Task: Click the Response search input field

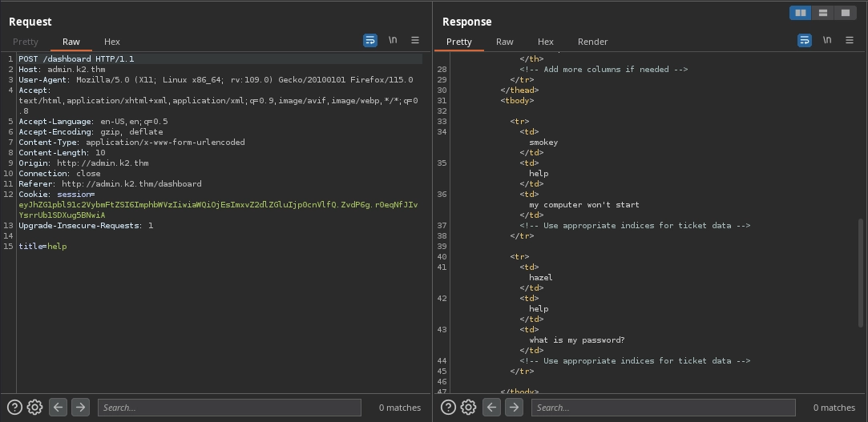Action: point(664,408)
